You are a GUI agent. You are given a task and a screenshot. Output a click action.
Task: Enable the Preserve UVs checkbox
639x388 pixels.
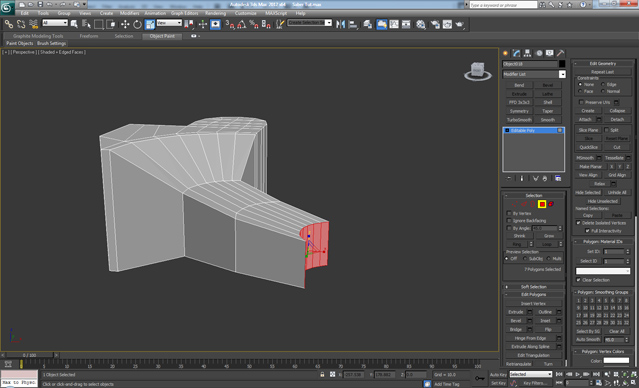(581, 102)
